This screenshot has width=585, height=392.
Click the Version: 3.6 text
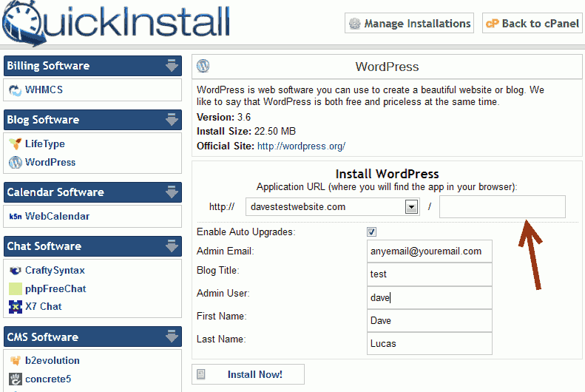coord(223,117)
